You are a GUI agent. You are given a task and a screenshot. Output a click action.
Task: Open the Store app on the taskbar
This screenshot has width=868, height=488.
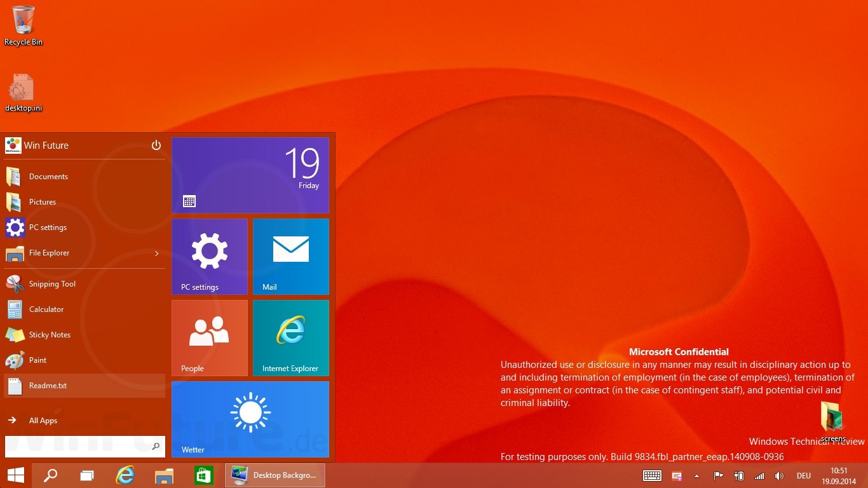coord(203,475)
